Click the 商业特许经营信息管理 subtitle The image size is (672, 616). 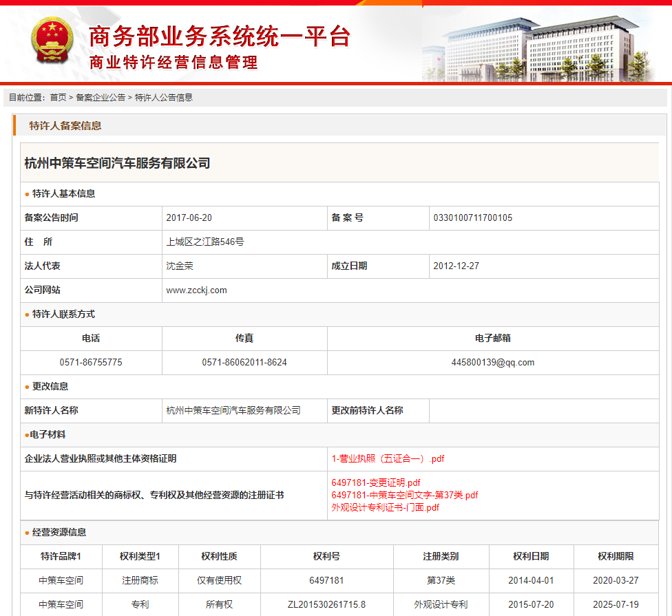(174, 63)
